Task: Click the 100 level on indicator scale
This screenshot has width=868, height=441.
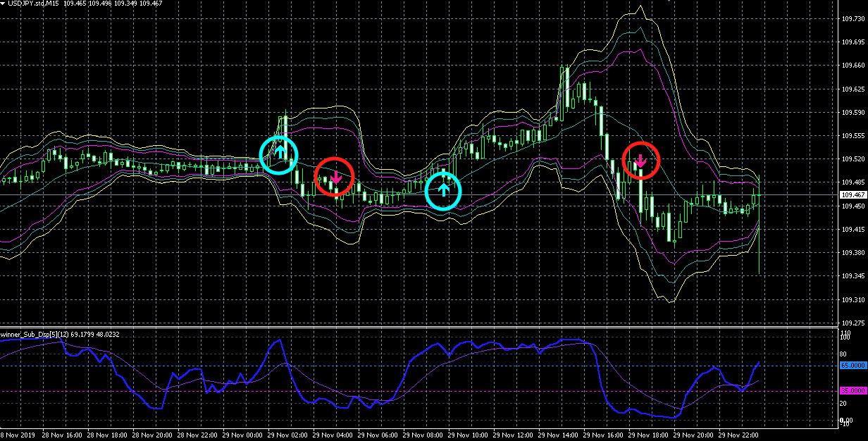Action: click(844, 337)
